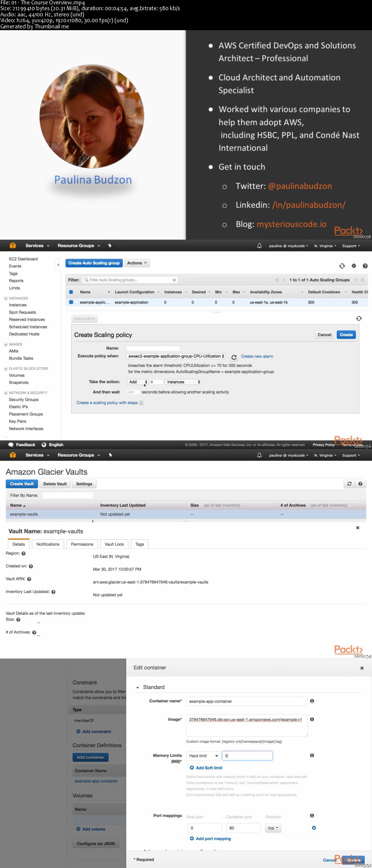The width and height of the screenshot is (372, 868).
Task: Open the Hard limit dropdown
Action: [203, 756]
